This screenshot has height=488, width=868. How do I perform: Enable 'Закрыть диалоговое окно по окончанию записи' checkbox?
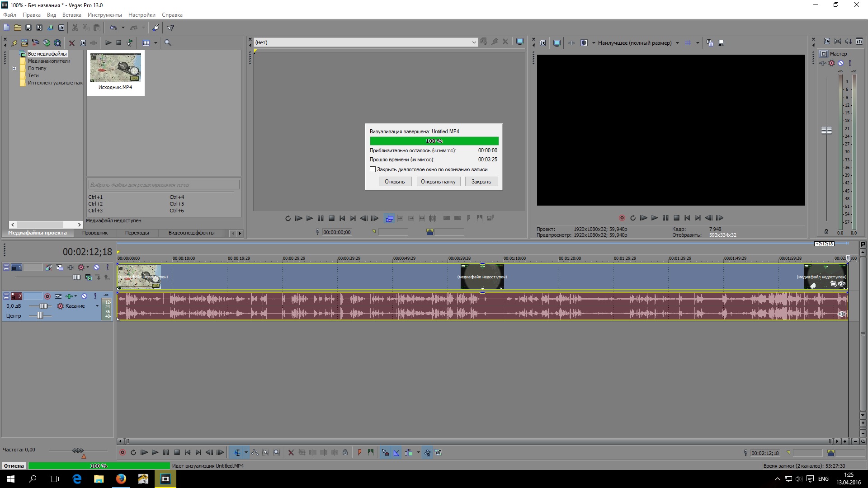coord(373,169)
